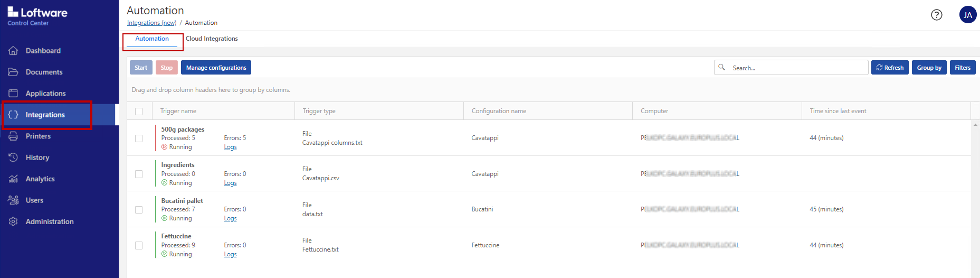Screen dimensions: 980x278
Task: Click into the Search input field
Action: point(797,68)
